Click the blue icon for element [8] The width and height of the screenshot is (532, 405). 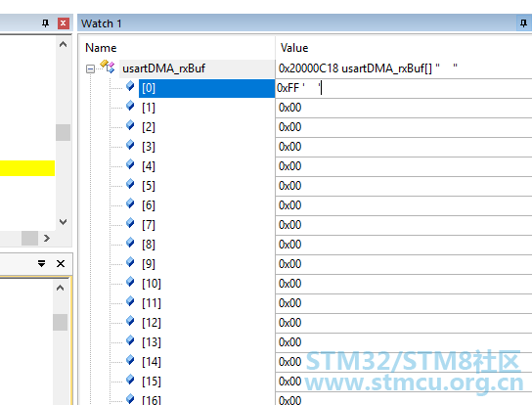[x=130, y=243]
